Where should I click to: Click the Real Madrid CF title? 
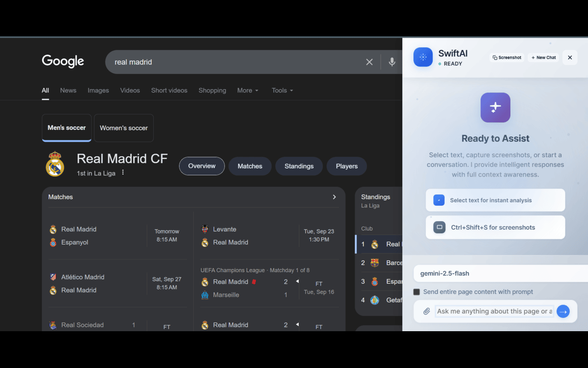point(122,159)
